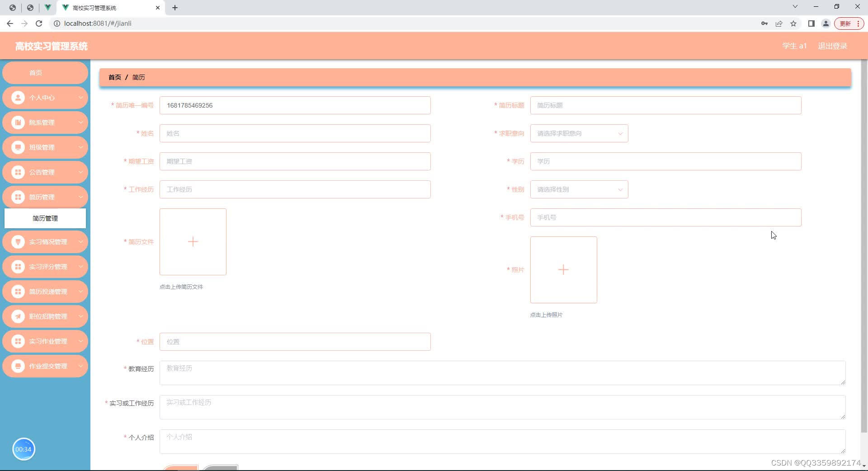Reload the page with browser refresh icon

click(x=39, y=24)
